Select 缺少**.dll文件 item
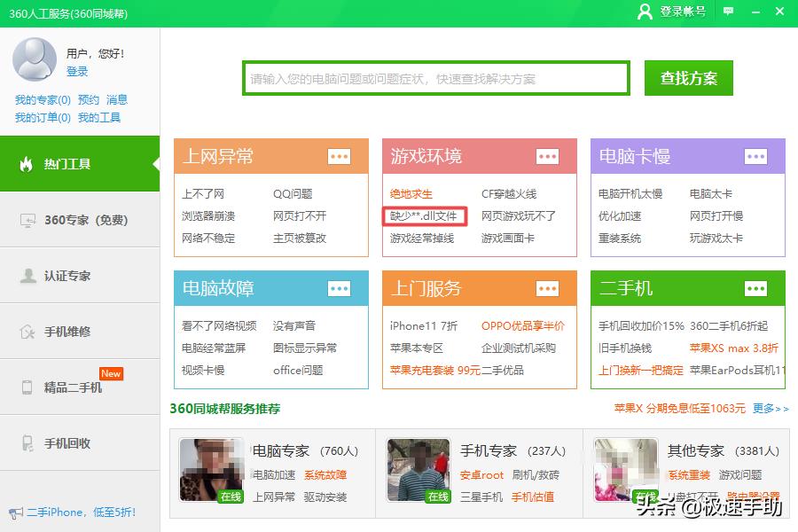Screen dimensions: 798x532 (424, 215)
